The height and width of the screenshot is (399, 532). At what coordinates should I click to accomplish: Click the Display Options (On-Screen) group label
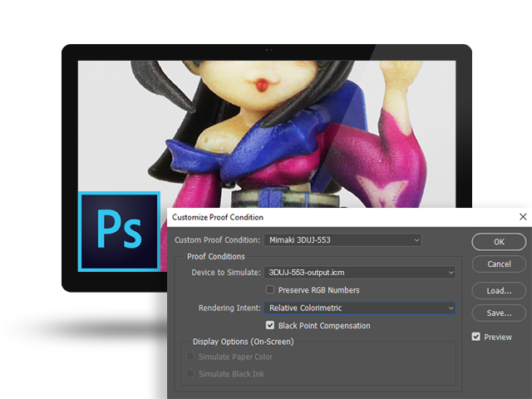(243, 342)
